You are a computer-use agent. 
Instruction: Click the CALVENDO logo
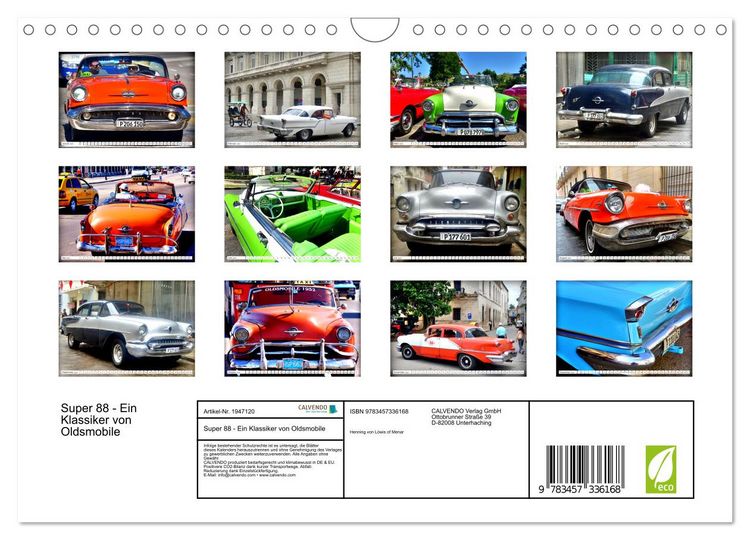[x=318, y=409]
